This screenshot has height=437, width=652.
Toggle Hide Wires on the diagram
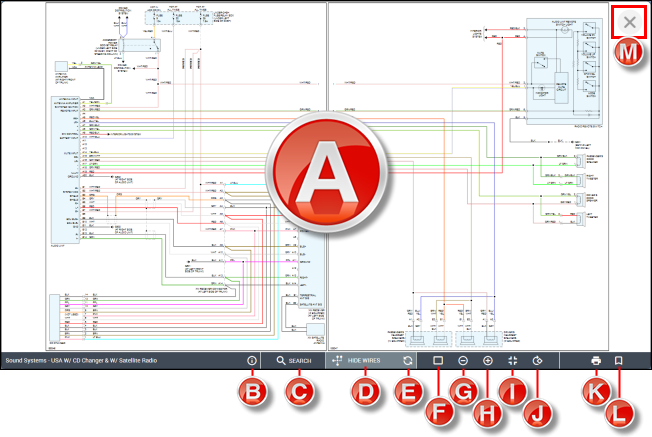[x=355, y=360]
